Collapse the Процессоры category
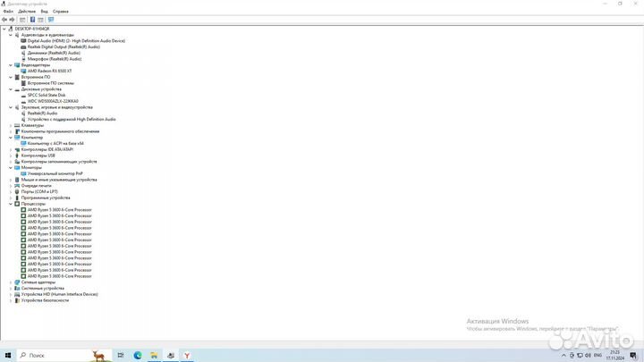The width and height of the screenshot is (644, 362). pos(11,204)
